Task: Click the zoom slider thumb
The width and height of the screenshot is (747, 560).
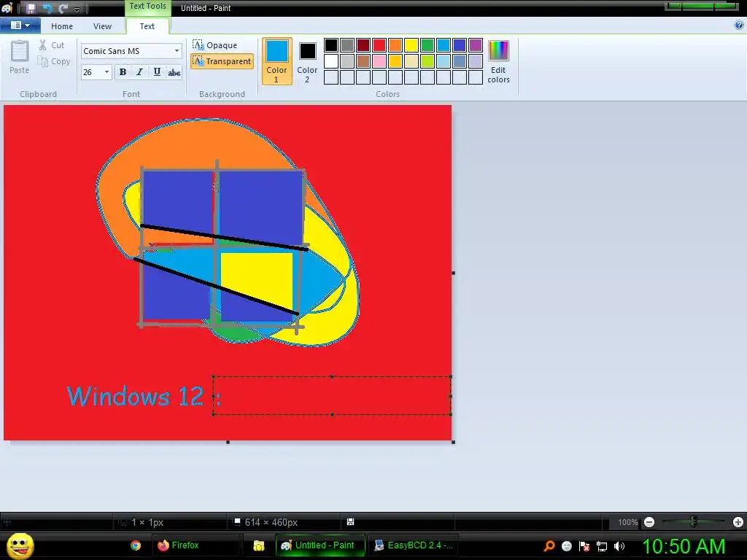Action: [694, 522]
